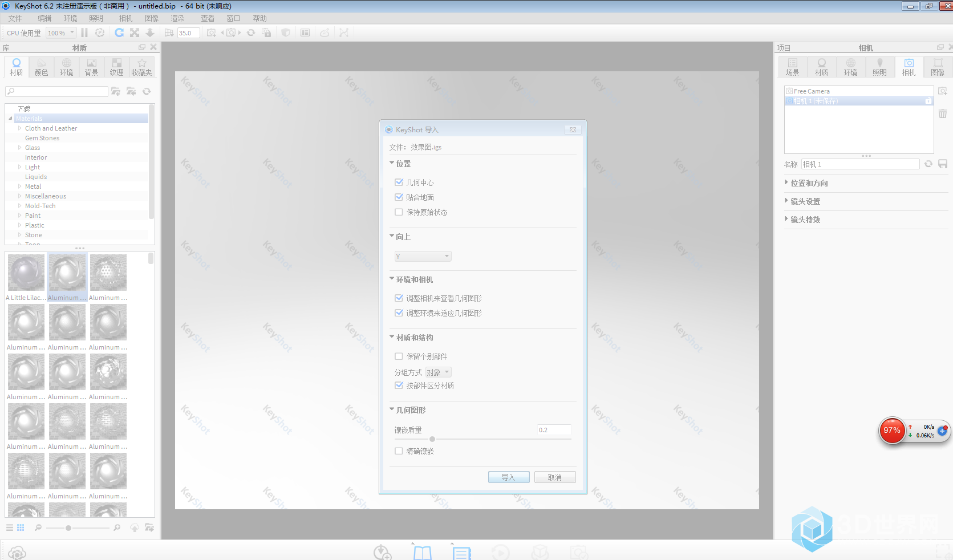Close the KeyShot 导入 dialog
Image resolution: width=953 pixels, height=560 pixels.
click(x=573, y=129)
